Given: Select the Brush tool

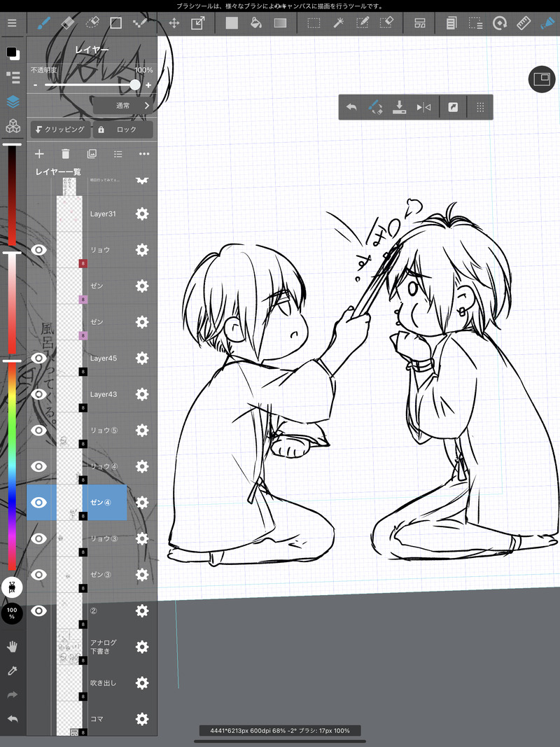Looking at the screenshot, I should (x=44, y=23).
